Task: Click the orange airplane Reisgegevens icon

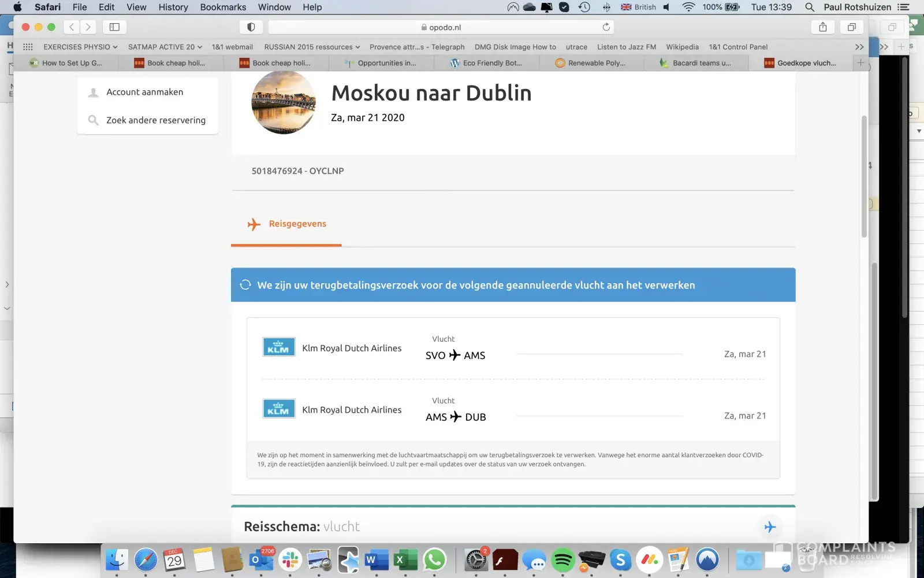Action: click(254, 224)
